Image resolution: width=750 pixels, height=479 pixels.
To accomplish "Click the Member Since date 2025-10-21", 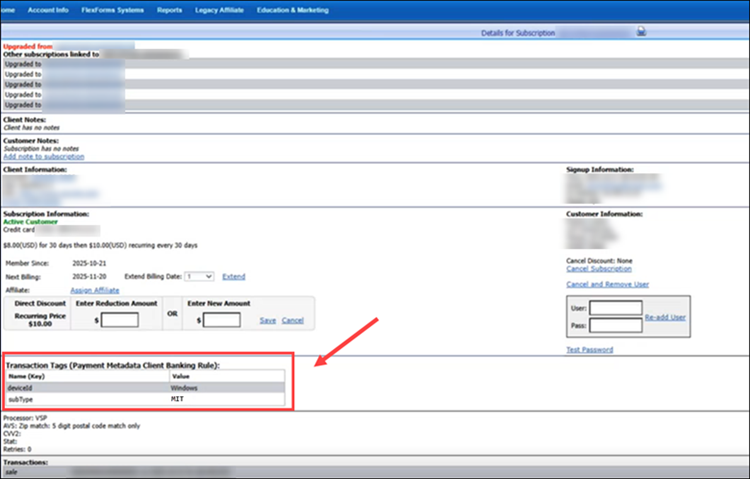I will (89, 263).
